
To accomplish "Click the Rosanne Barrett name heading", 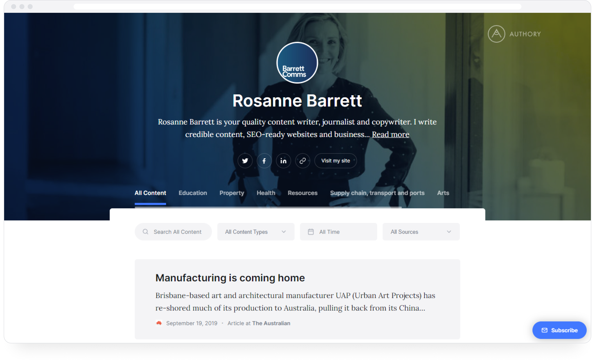I will 297,101.
